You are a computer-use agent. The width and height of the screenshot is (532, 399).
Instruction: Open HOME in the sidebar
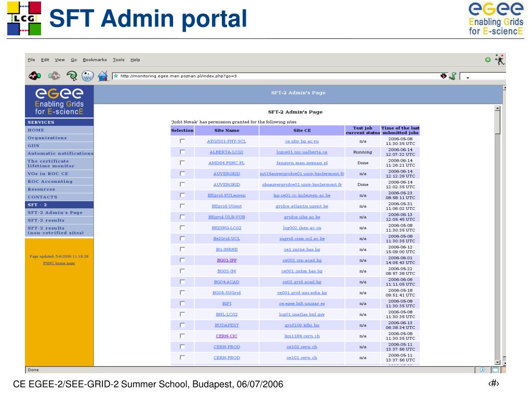tap(36, 130)
